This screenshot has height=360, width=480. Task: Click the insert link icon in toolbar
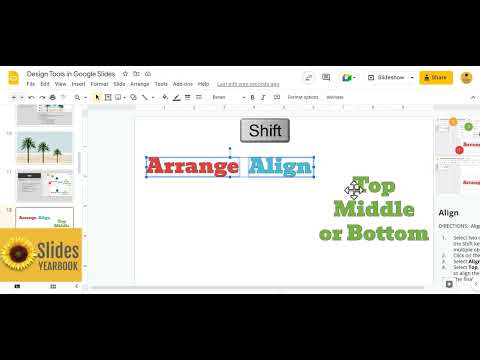(277, 97)
